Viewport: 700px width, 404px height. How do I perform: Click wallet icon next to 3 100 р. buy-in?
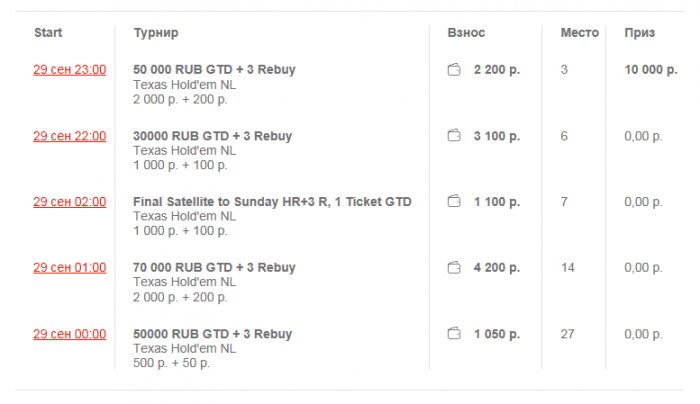[x=454, y=136]
